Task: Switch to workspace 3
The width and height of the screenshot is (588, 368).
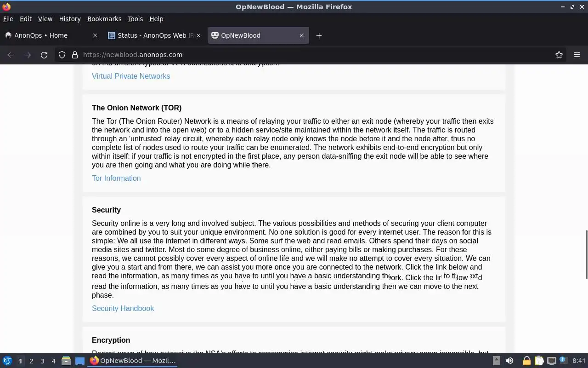Action: pyautogui.click(x=42, y=361)
